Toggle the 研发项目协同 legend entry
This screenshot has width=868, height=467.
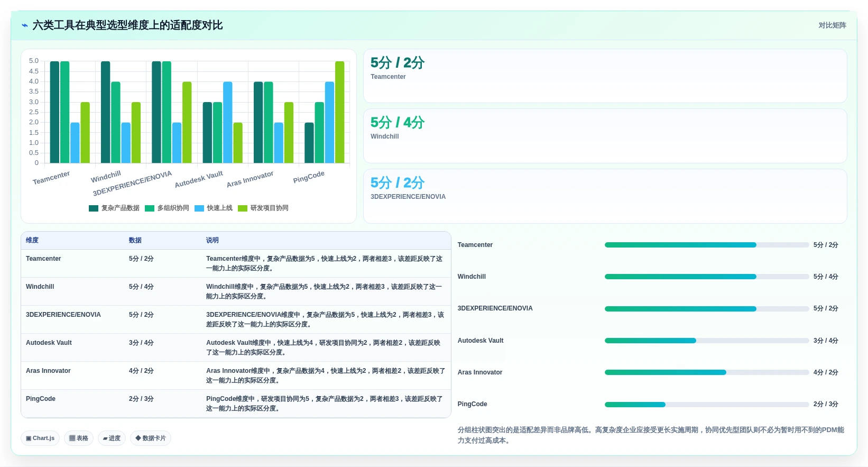coord(263,208)
